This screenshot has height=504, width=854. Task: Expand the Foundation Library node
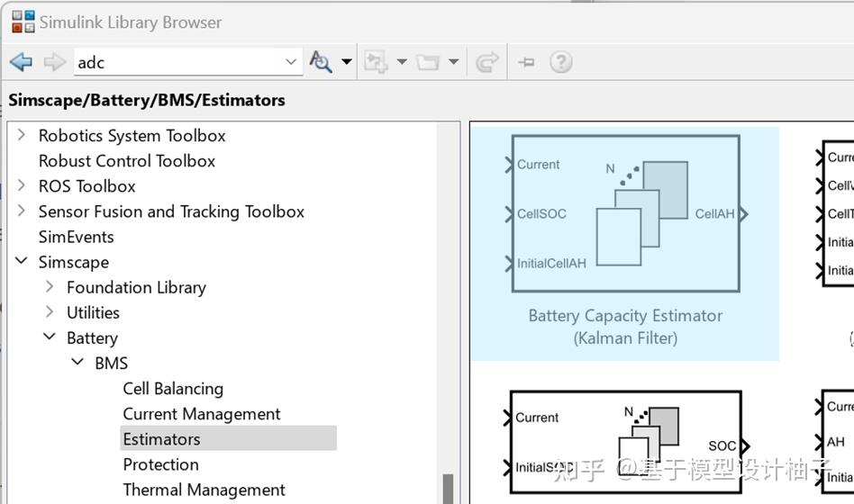[x=50, y=286]
